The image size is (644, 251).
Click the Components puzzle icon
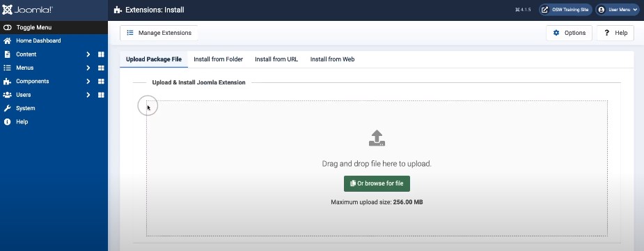pyautogui.click(x=7, y=82)
